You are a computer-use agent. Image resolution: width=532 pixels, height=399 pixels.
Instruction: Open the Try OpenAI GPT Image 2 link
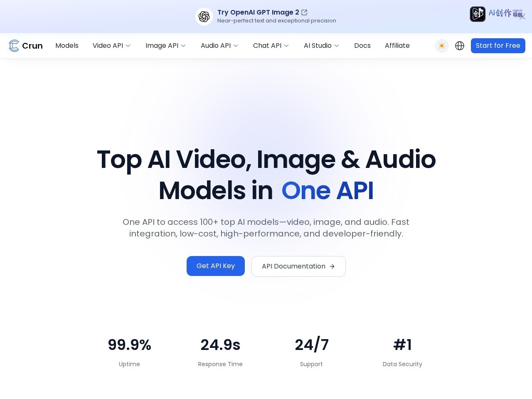coord(258,12)
